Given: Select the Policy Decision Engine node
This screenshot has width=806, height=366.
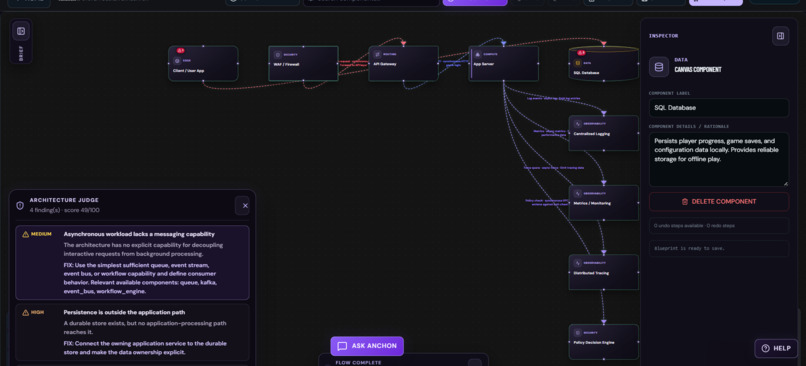Looking at the screenshot, I should (603, 341).
